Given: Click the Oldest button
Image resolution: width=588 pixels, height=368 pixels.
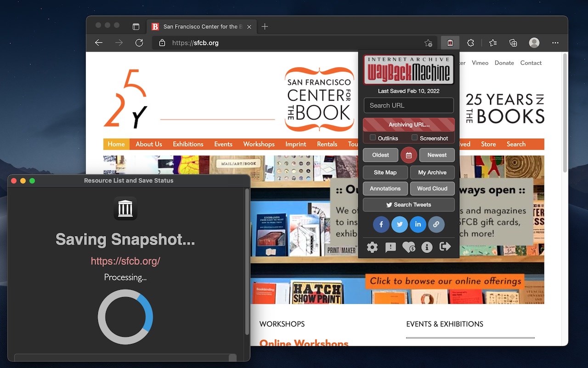Looking at the screenshot, I should click(380, 155).
